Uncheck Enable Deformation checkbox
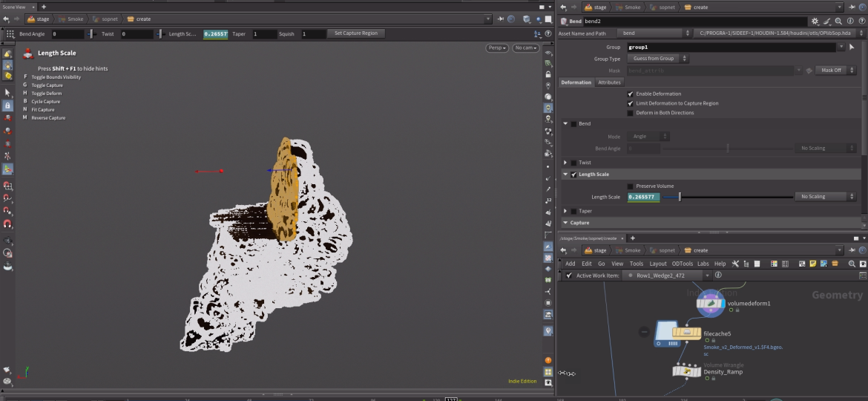 click(631, 94)
